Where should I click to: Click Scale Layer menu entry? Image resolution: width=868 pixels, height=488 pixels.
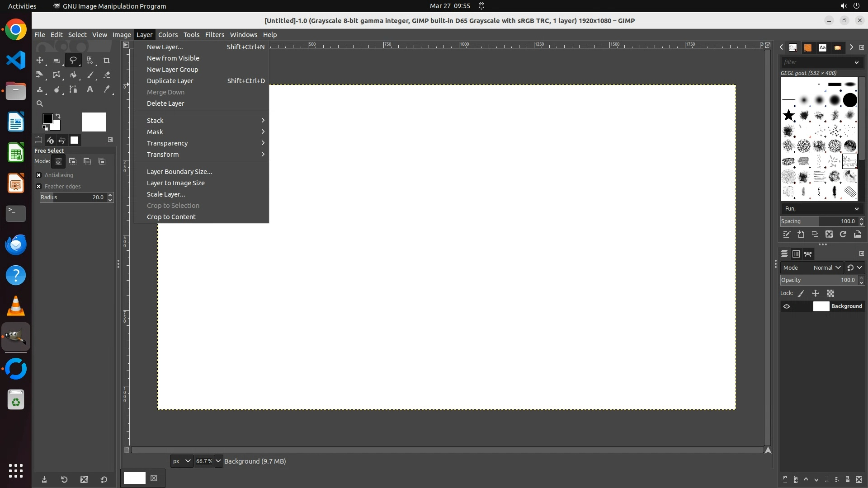[x=166, y=194]
